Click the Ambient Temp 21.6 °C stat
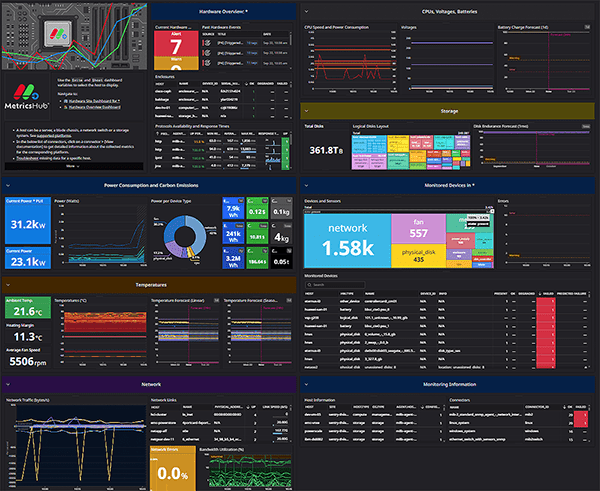 tap(30, 312)
